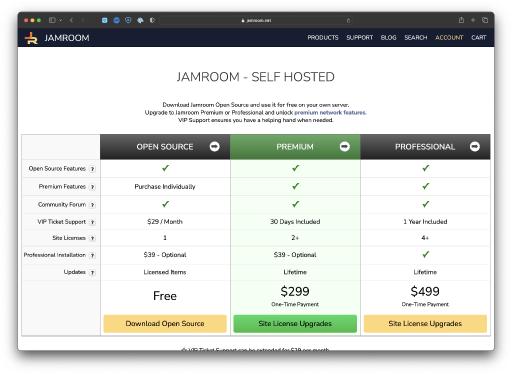512x374 pixels.
Task: Click the Purchase Individually cell text
Action: pos(165,187)
